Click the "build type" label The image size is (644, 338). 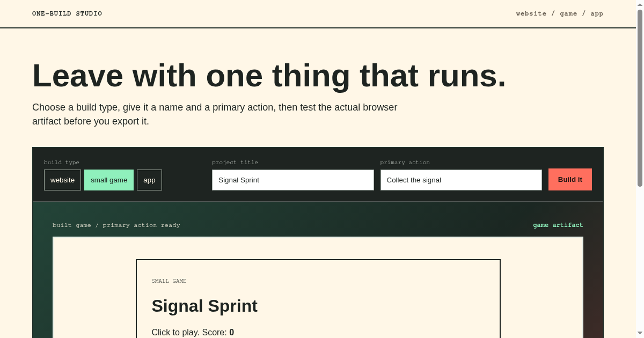(62, 163)
